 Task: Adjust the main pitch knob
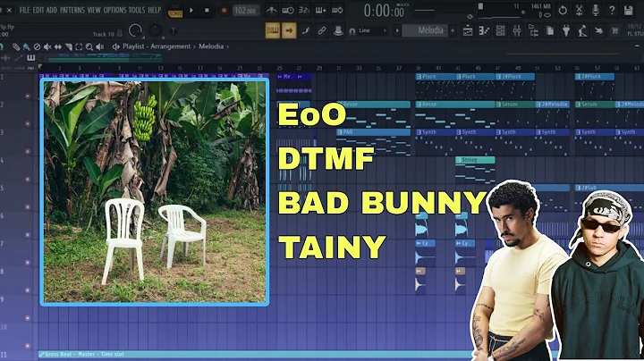(156, 30)
